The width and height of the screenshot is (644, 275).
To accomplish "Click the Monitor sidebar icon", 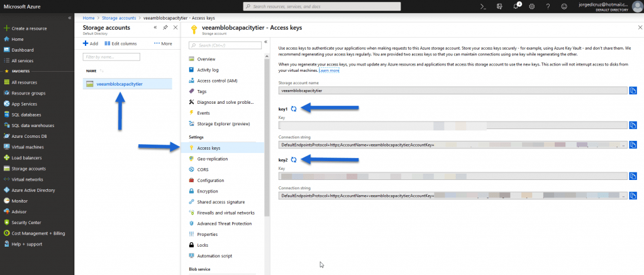I will 6,201.
